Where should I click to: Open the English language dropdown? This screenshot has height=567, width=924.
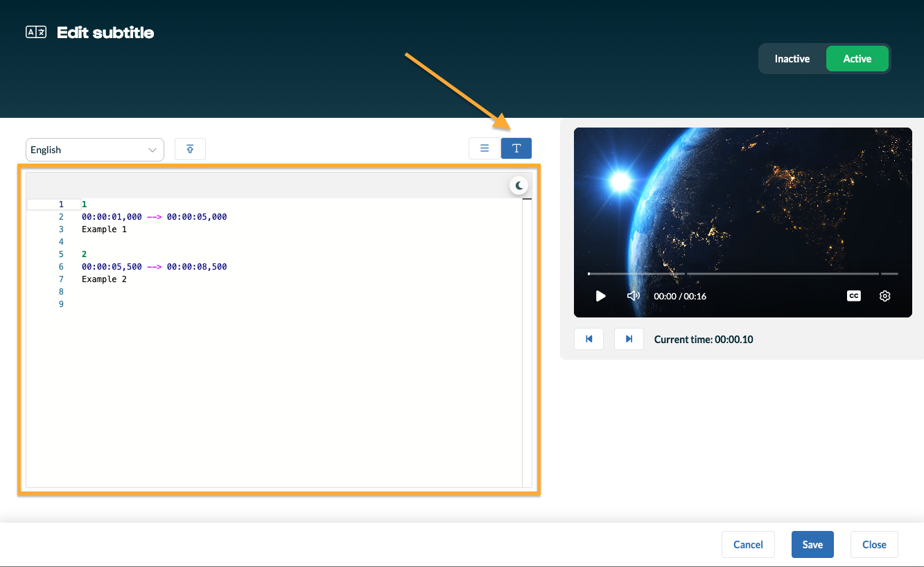95,150
